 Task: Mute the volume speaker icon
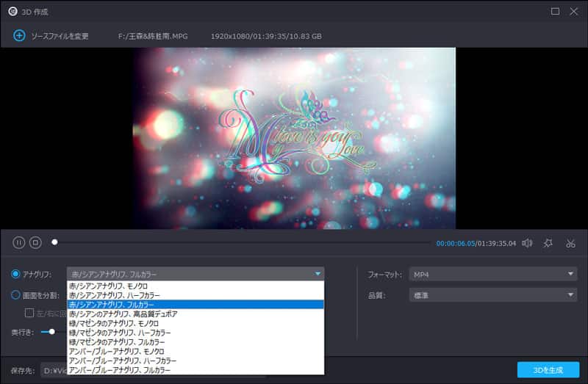click(527, 243)
